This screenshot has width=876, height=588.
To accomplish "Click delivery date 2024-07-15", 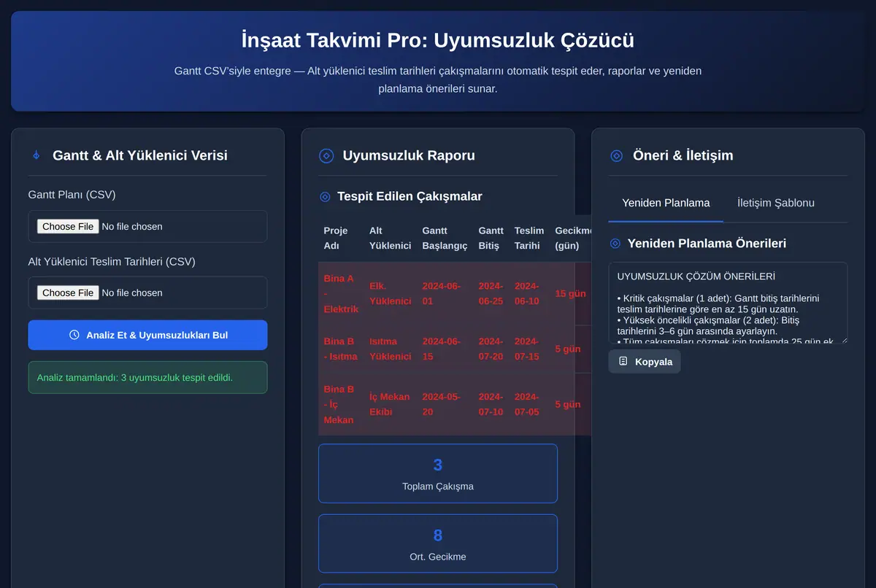I will [529, 349].
